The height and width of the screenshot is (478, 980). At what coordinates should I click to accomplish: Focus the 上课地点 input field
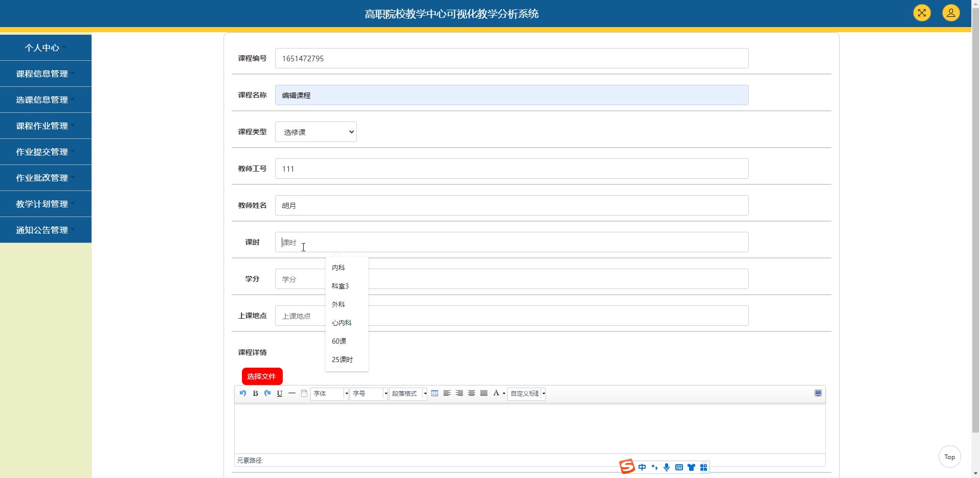pyautogui.click(x=512, y=316)
